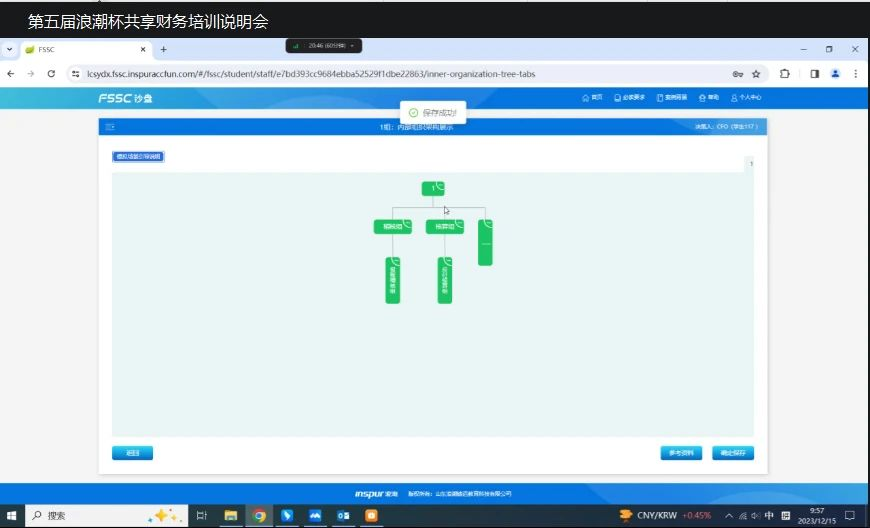
Task: Show hidden system tray icons
Action: tap(729, 516)
